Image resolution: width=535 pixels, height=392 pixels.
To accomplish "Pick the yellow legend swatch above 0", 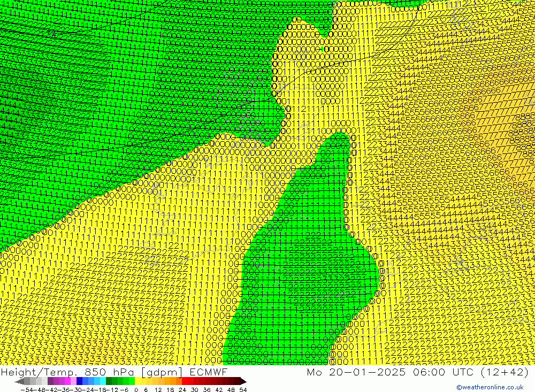I will point(137,381).
